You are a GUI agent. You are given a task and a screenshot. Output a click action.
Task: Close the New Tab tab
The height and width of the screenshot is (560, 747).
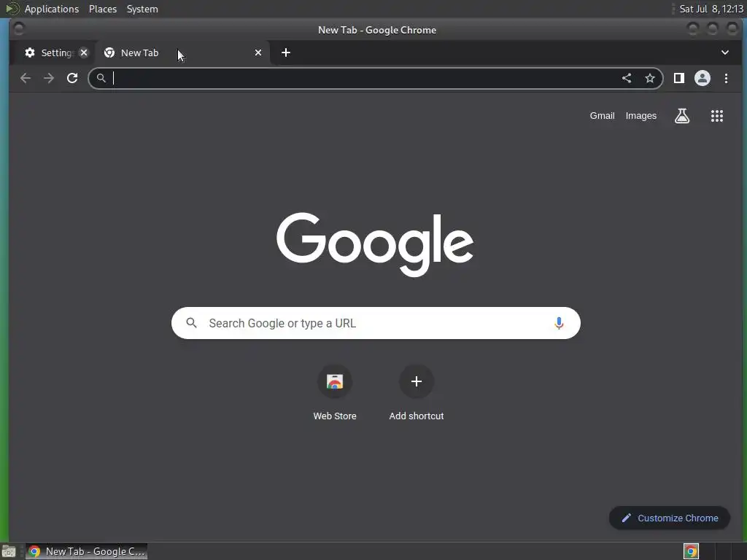click(x=258, y=52)
